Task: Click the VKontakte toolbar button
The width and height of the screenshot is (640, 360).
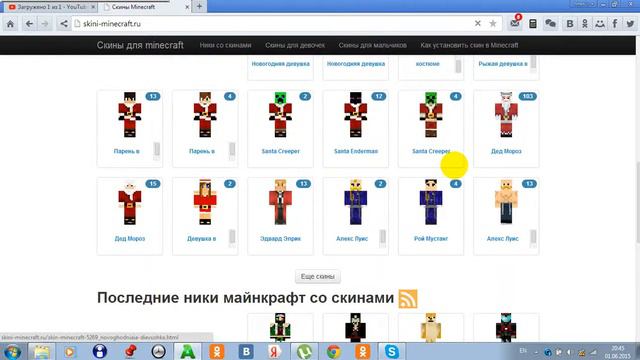Action: (x=570, y=24)
